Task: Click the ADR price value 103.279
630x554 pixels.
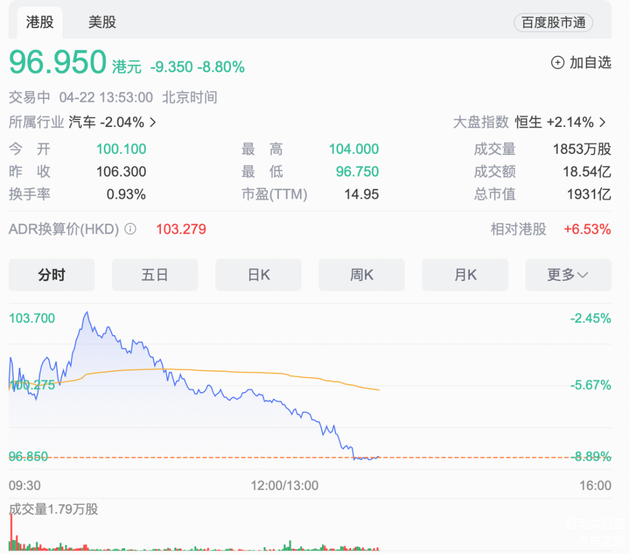Action: point(181,229)
